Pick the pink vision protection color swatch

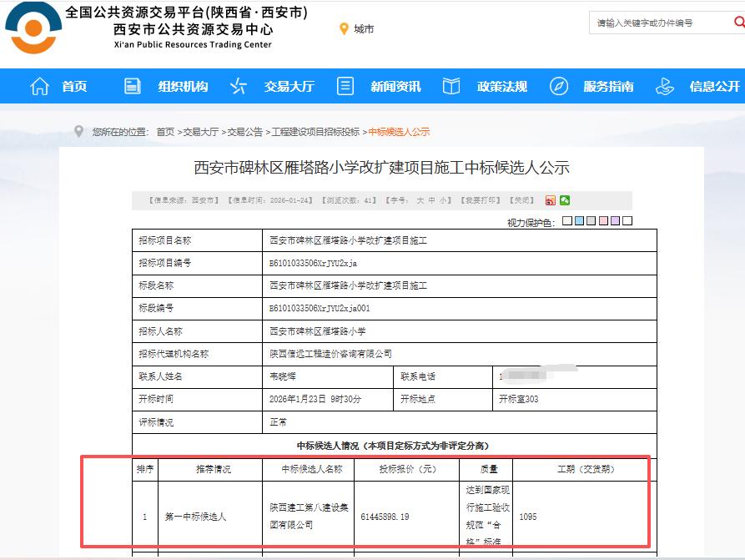click(x=601, y=219)
